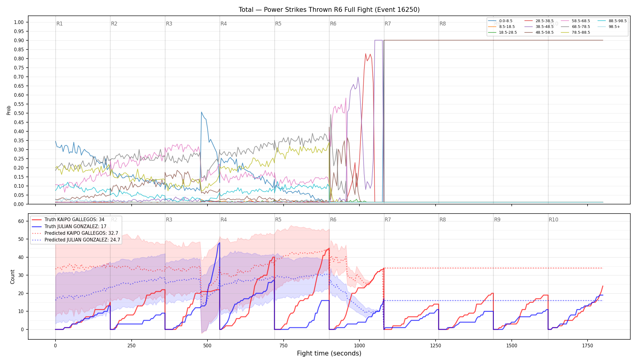Screen dimensions: 637x364
Task: Click the 1250 tick on the fight time axis
Action: pyautogui.click(x=436, y=345)
